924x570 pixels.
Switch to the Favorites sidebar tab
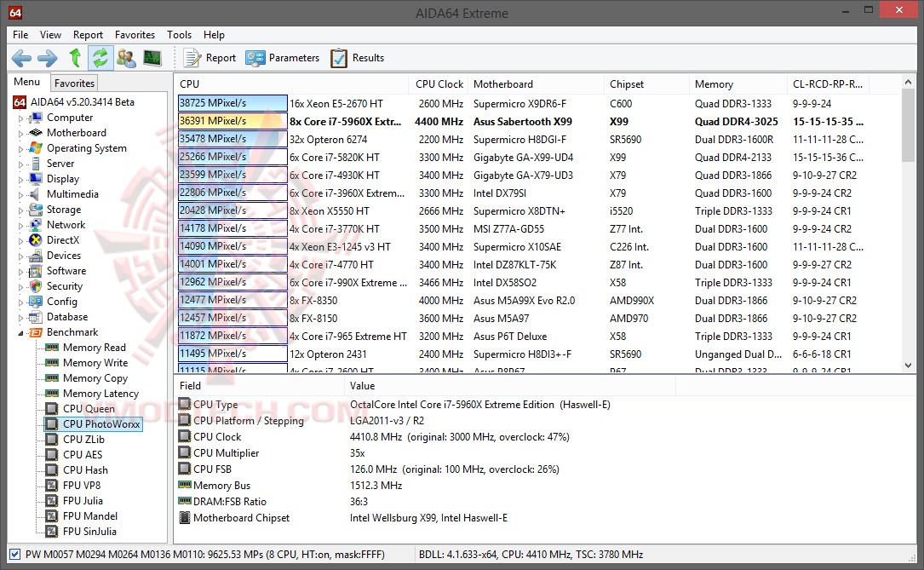tap(74, 83)
